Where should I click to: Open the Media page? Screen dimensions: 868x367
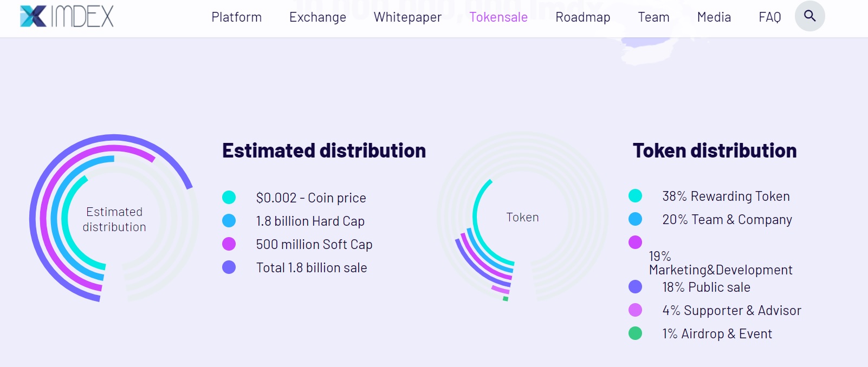click(714, 17)
